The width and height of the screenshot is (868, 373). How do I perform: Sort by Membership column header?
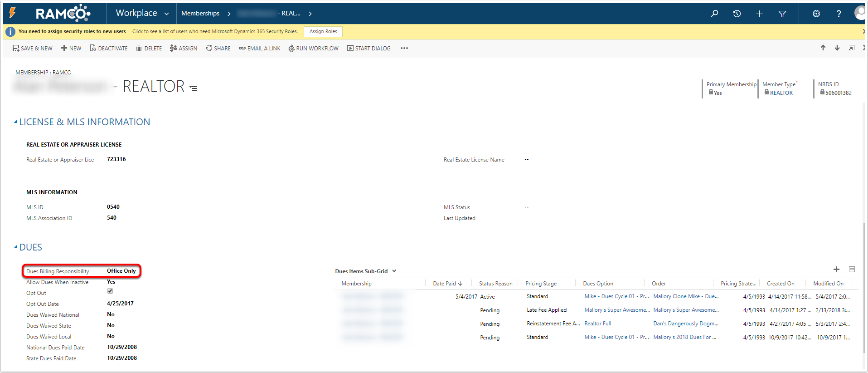[356, 284]
